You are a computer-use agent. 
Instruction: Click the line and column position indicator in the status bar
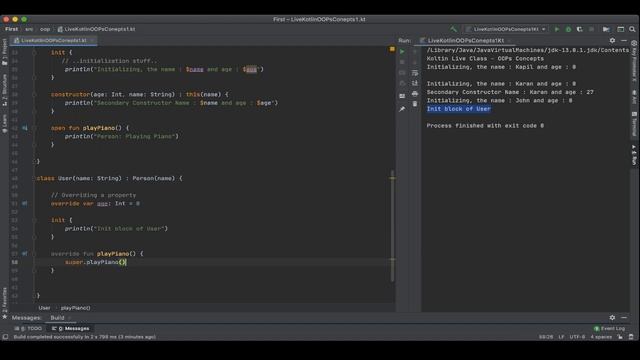[x=546, y=337]
